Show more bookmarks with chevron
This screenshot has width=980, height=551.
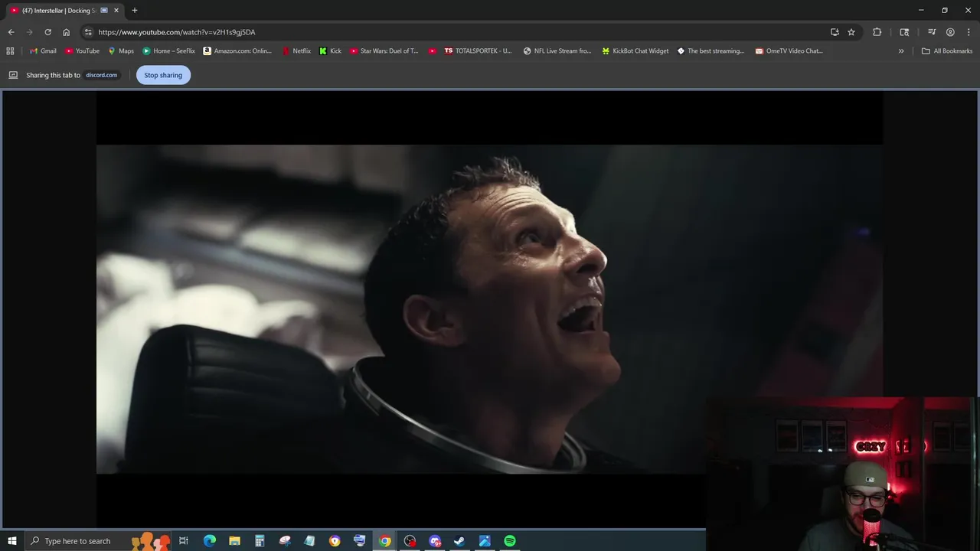click(x=901, y=51)
